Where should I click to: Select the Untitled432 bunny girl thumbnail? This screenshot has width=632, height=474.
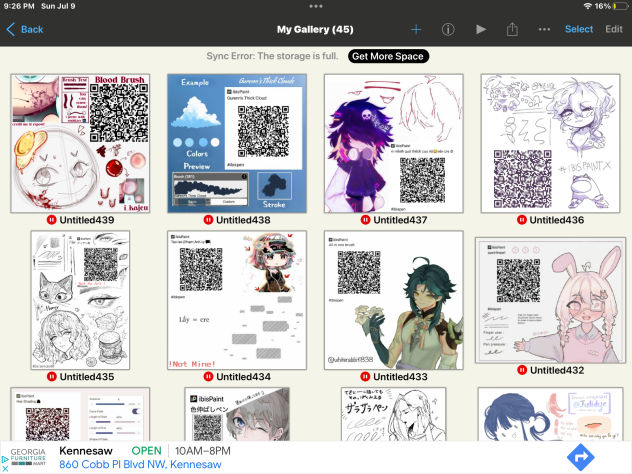pos(550,299)
